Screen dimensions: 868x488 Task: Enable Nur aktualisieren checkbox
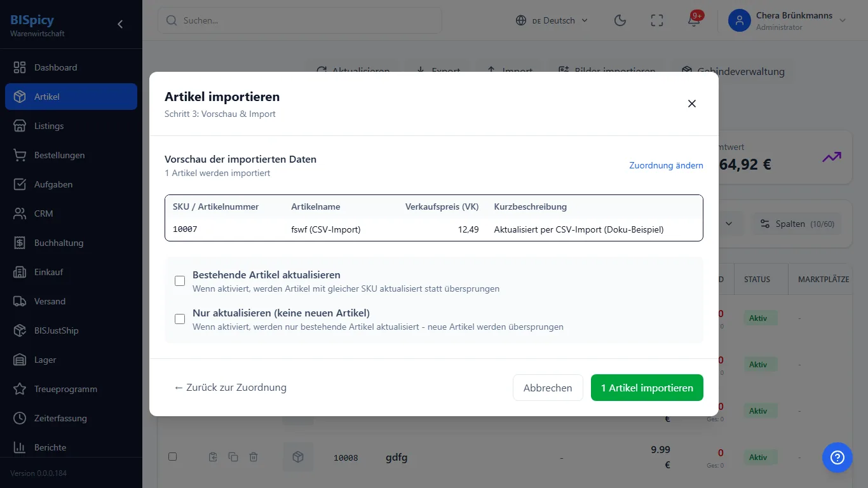pyautogui.click(x=180, y=319)
